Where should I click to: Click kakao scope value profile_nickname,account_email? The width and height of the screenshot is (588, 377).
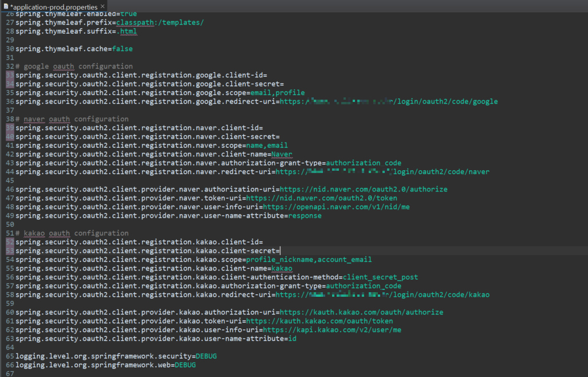[309, 260]
